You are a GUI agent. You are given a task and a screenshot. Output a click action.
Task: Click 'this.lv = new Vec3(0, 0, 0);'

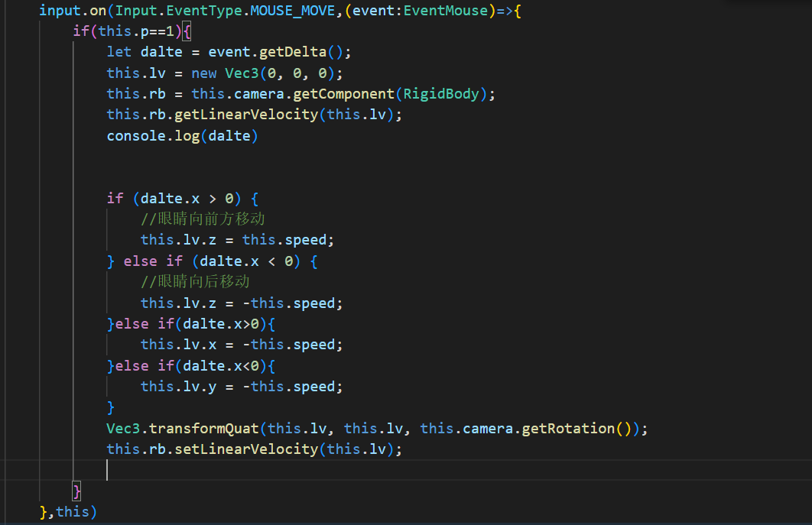[x=225, y=73]
